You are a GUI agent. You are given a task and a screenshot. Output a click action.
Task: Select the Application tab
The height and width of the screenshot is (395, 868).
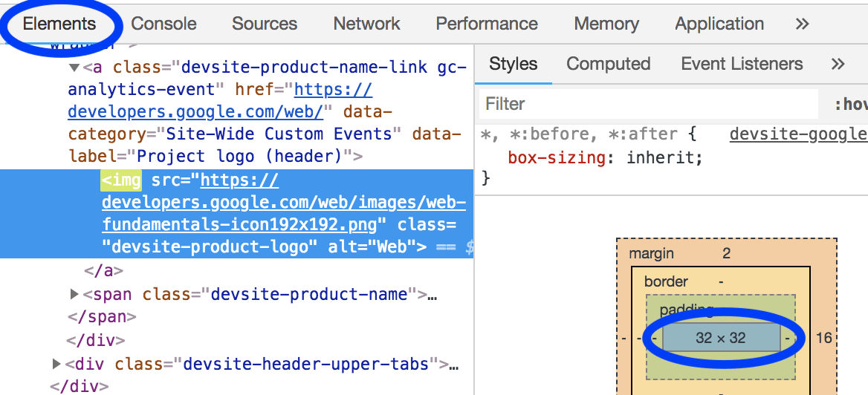point(719,24)
